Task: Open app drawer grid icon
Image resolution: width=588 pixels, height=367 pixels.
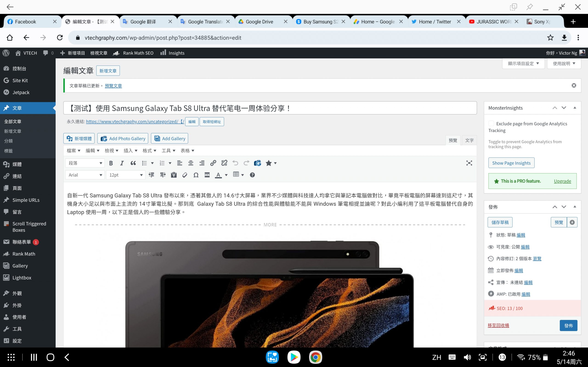Action: click(x=11, y=357)
